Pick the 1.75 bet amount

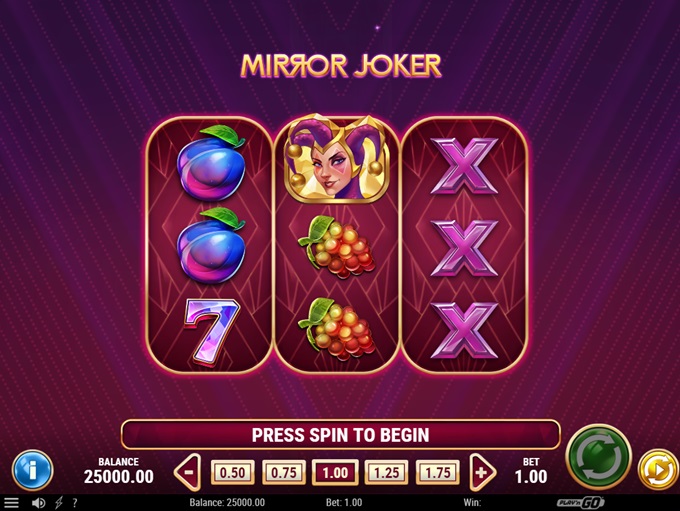click(x=438, y=472)
